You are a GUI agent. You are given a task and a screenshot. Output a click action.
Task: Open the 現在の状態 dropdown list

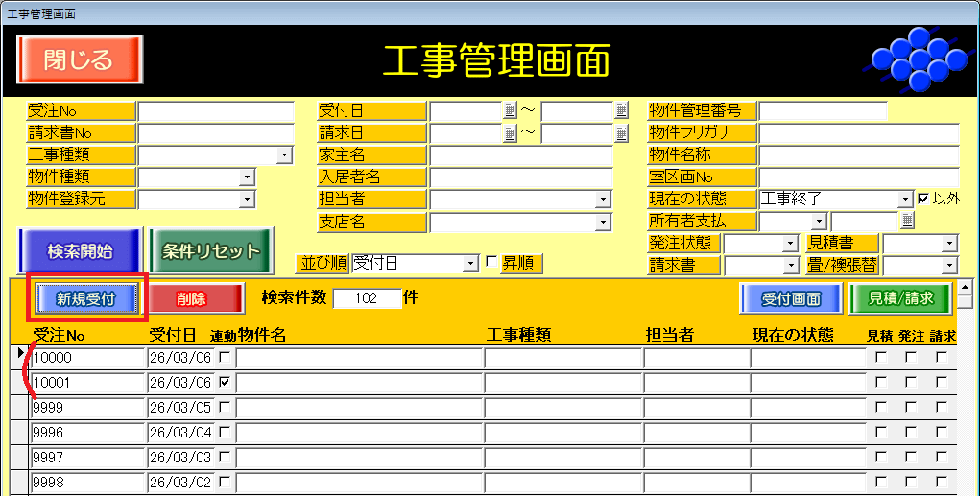pyautogui.click(x=904, y=199)
